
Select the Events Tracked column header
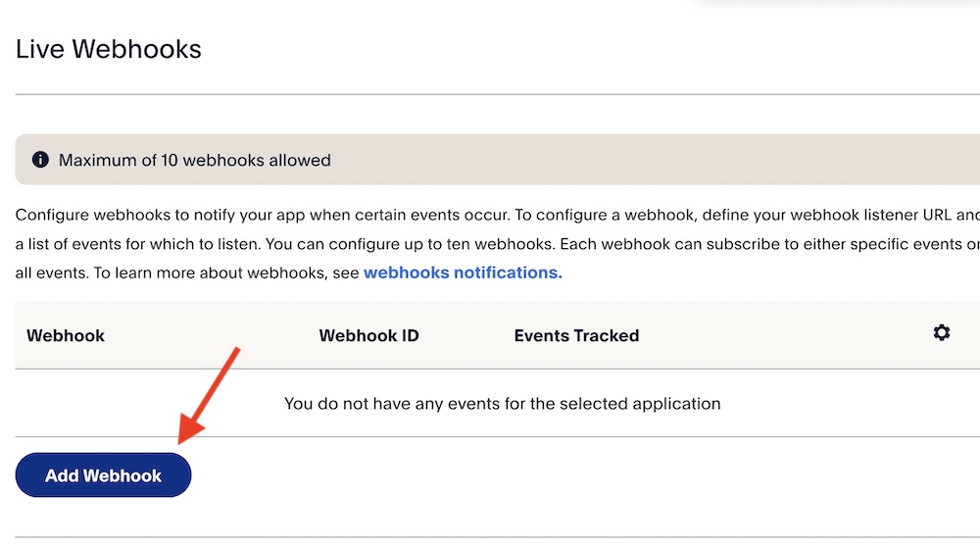point(576,335)
